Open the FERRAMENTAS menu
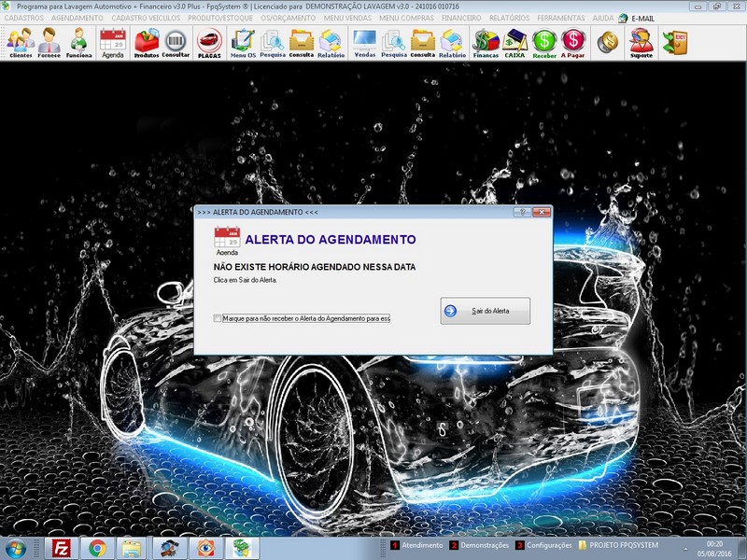The image size is (747, 560). [561, 18]
